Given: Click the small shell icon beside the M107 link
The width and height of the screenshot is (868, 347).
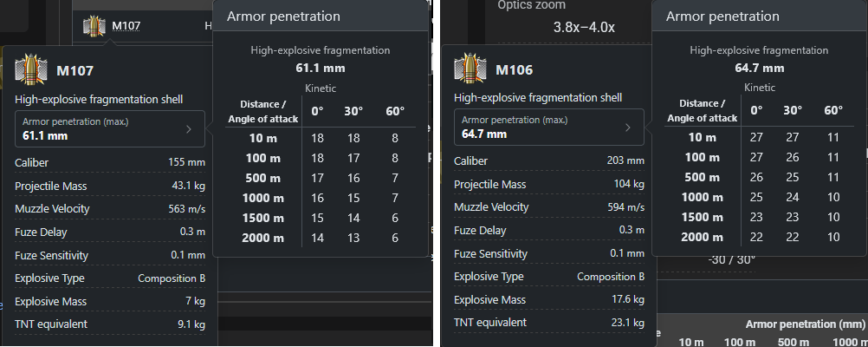Looking at the screenshot, I should [94, 25].
